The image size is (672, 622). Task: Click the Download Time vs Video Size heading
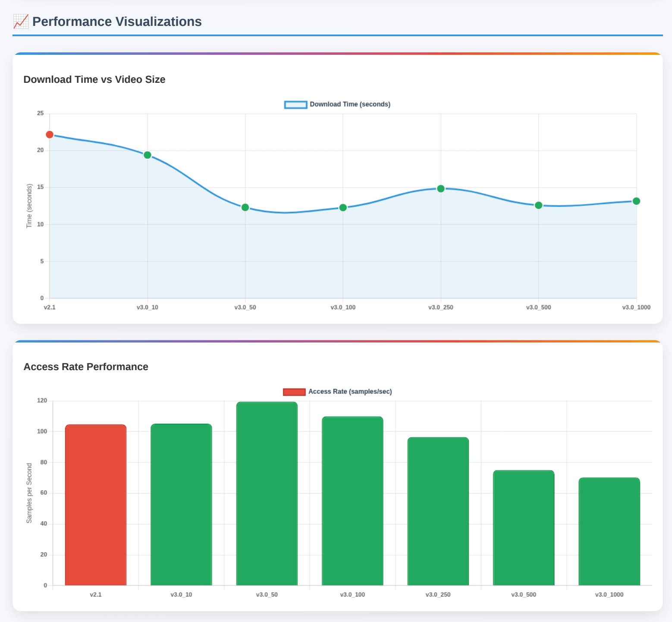click(94, 80)
